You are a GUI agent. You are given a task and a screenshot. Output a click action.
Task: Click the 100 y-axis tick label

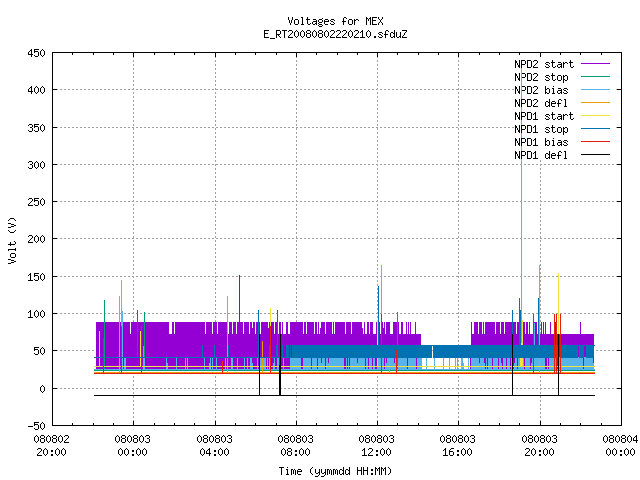click(36, 314)
